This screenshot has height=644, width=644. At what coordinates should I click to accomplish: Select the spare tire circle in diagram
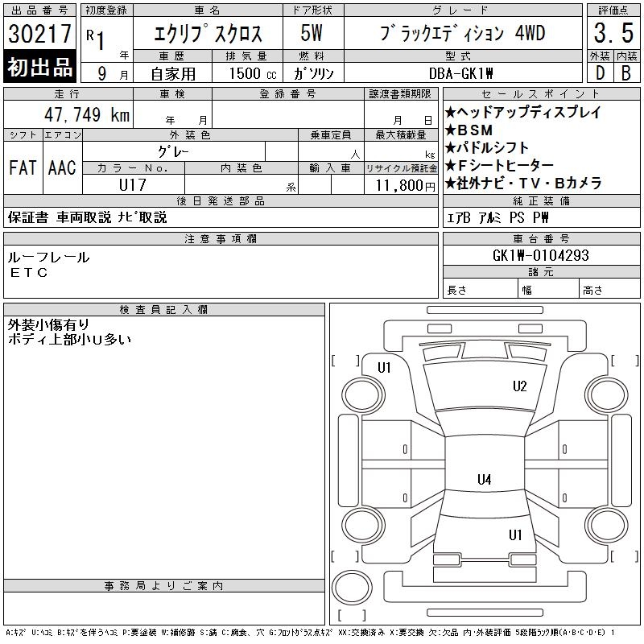click(352, 588)
